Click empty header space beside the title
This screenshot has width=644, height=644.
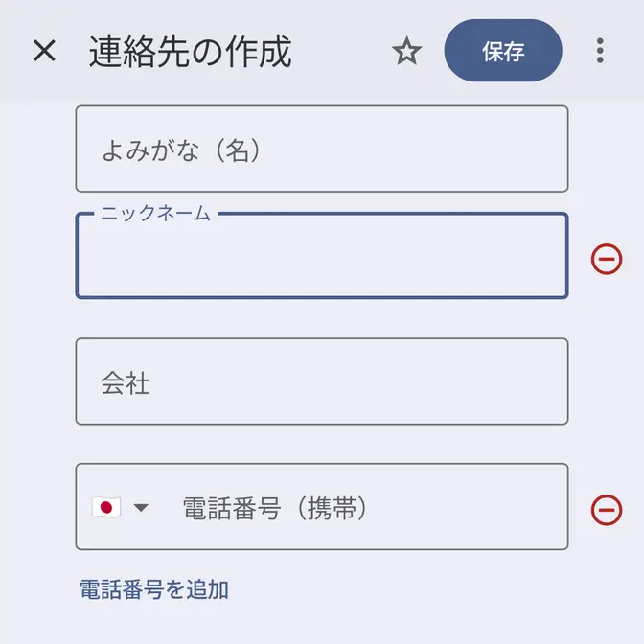tap(340, 52)
